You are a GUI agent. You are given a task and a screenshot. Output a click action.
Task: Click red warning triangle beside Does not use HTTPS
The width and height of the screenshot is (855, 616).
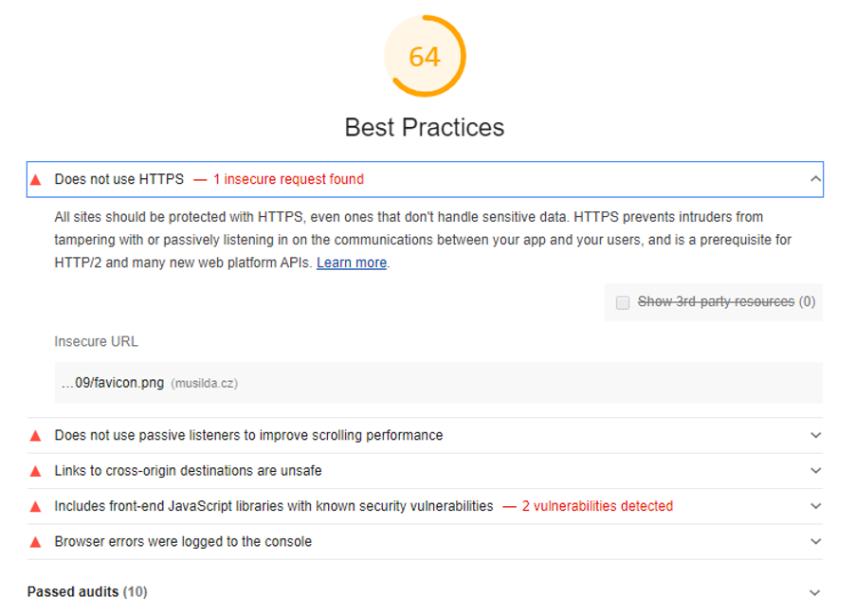coord(36,180)
